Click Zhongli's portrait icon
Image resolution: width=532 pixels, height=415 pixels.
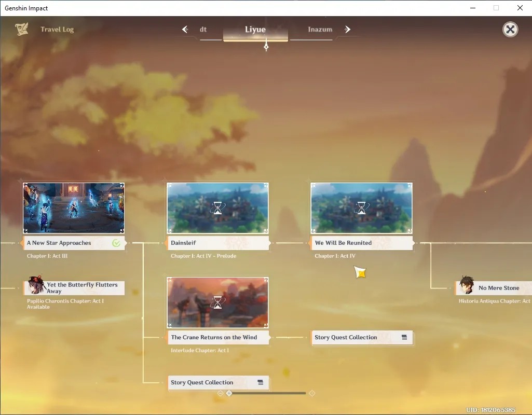467,285
